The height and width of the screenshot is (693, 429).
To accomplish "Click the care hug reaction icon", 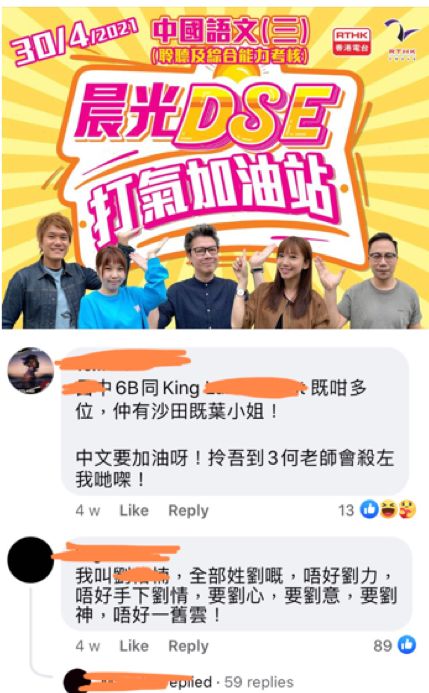I will (407, 510).
